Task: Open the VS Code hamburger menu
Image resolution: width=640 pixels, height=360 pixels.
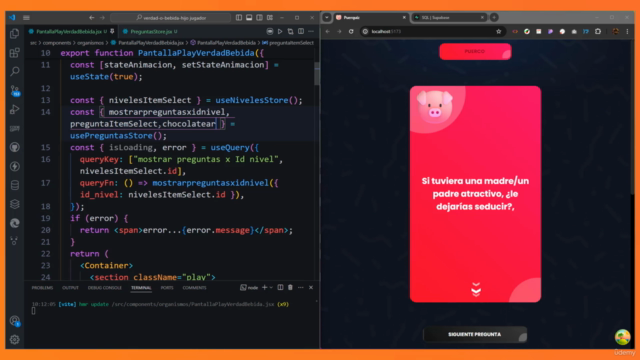Action: 27,18
